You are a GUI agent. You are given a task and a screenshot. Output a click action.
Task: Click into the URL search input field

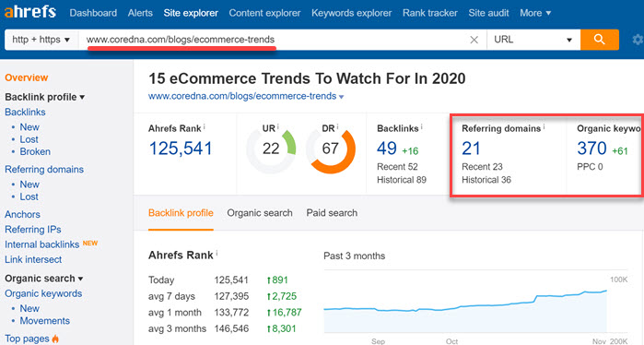[x=273, y=40]
